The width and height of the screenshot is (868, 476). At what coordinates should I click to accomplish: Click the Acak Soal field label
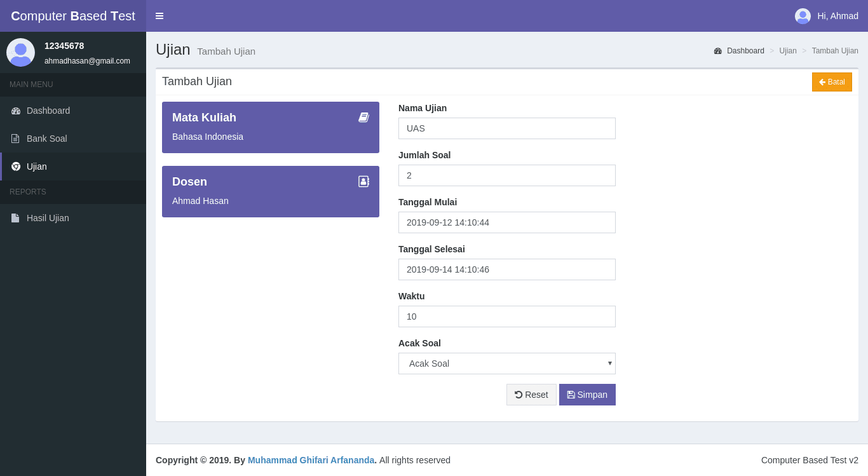419,343
